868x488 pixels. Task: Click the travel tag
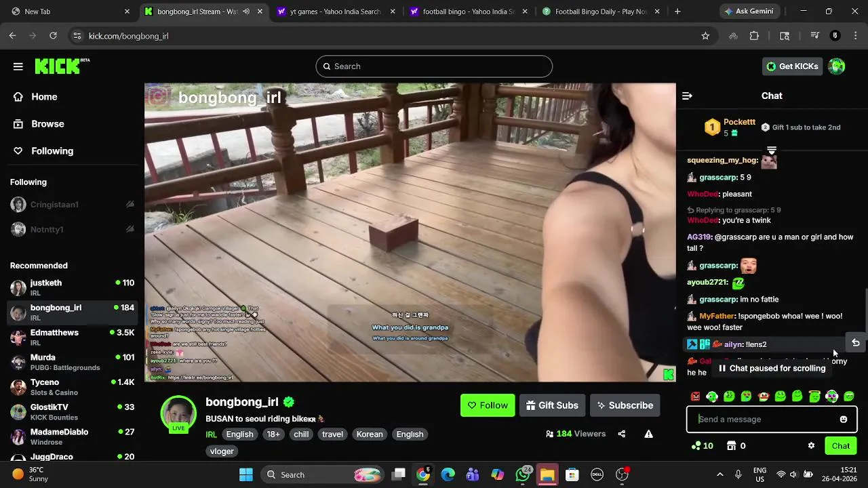click(x=332, y=434)
